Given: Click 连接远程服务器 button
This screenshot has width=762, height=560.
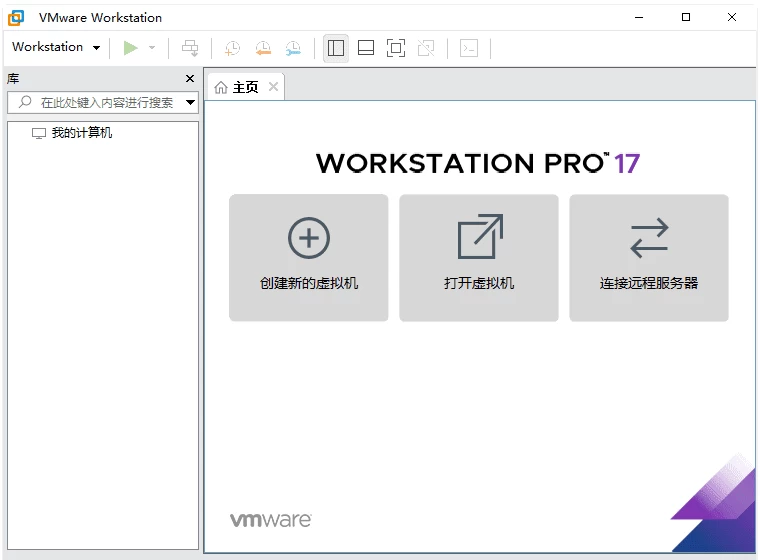Looking at the screenshot, I should click(649, 257).
